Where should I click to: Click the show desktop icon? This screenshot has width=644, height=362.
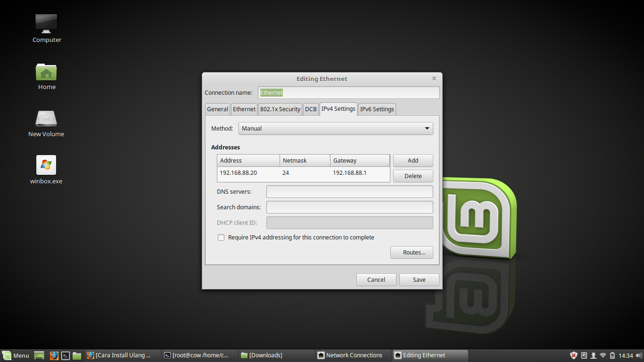(x=39, y=355)
